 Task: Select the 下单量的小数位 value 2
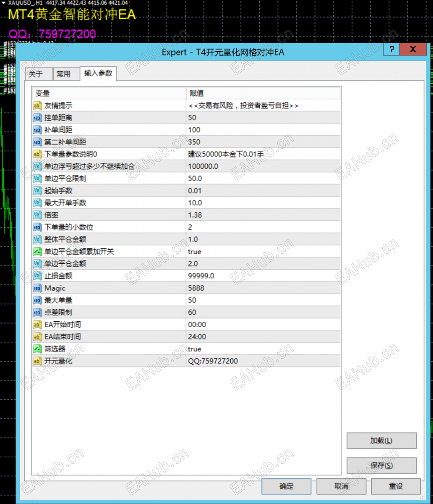(263, 227)
